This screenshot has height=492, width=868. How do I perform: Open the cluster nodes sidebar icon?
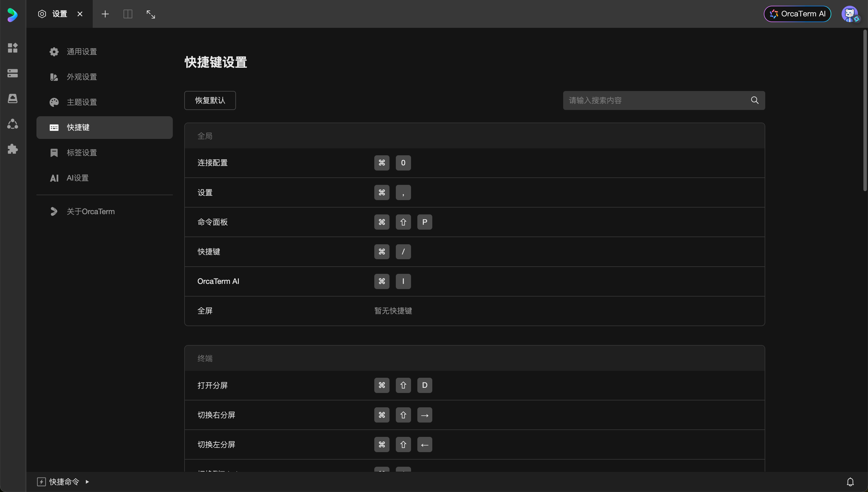click(x=13, y=124)
